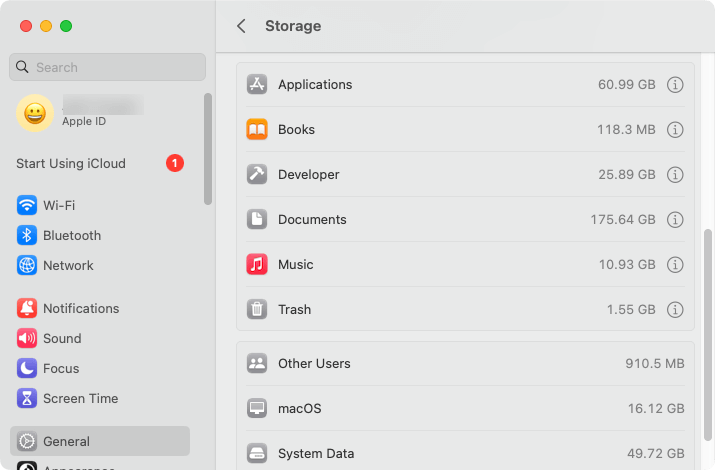Click the Focus moon icon
This screenshot has width=715, height=470.
[27, 368]
